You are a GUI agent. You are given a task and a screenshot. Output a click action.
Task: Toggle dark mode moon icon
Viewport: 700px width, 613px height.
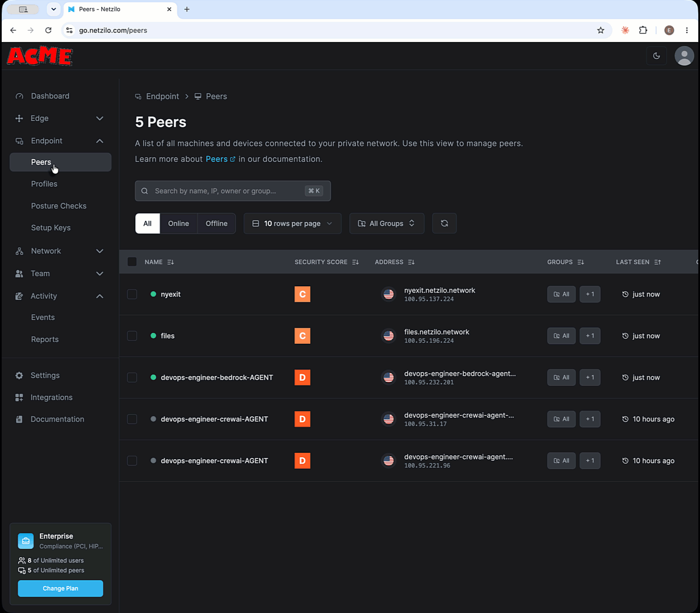point(656,56)
